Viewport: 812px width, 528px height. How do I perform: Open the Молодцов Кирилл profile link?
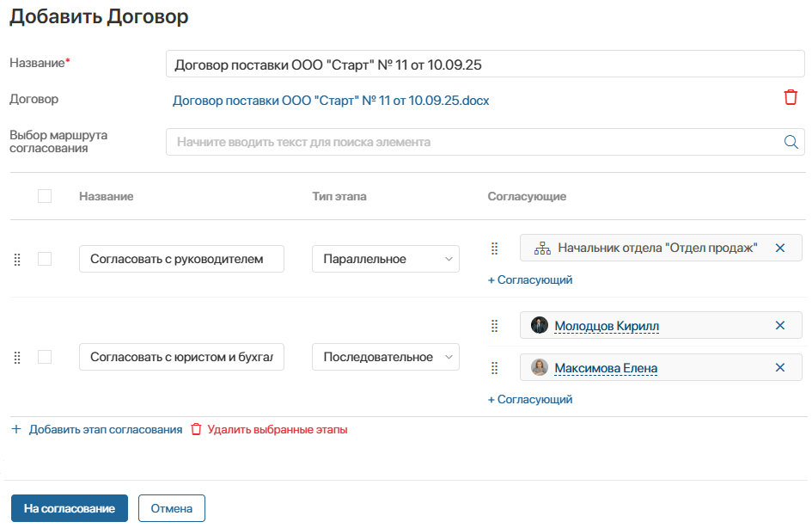tap(607, 326)
